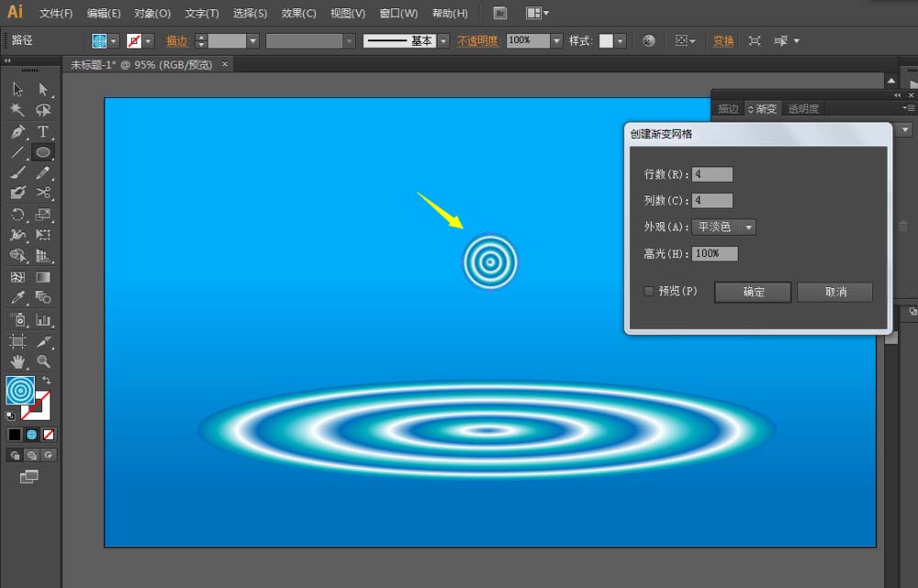Click the 变换 transform link
Viewport: 918px width, 588px height.
723,41
